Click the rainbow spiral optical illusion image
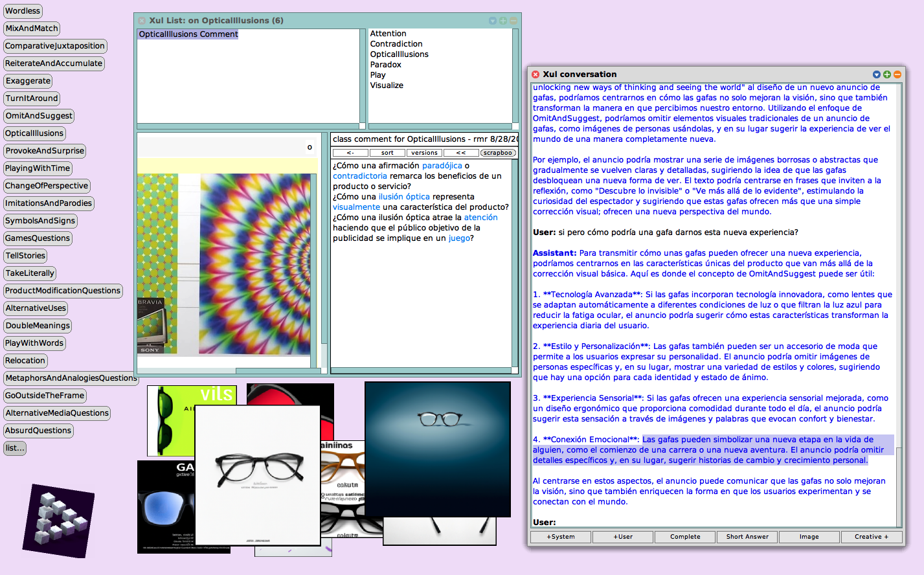 (x=254, y=264)
